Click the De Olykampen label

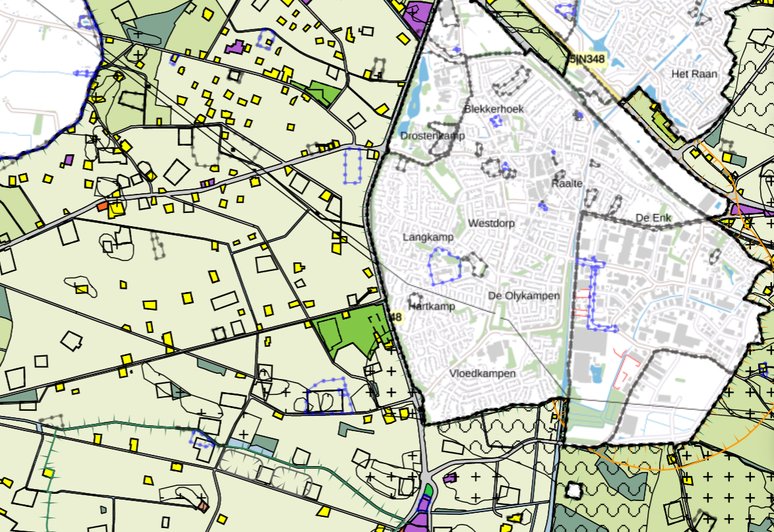pyautogui.click(x=524, y=296)
